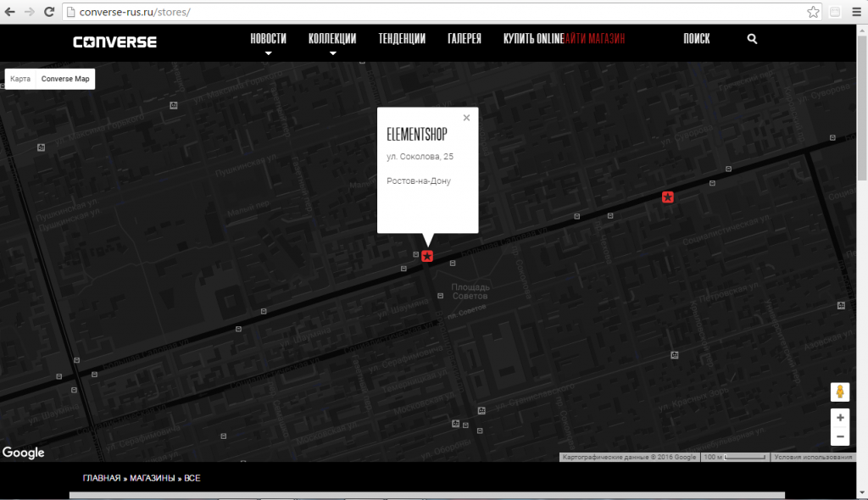868x500 pixels.
Task: Expand the Коллекции dropdown menu
Action: tap(331, 39)
